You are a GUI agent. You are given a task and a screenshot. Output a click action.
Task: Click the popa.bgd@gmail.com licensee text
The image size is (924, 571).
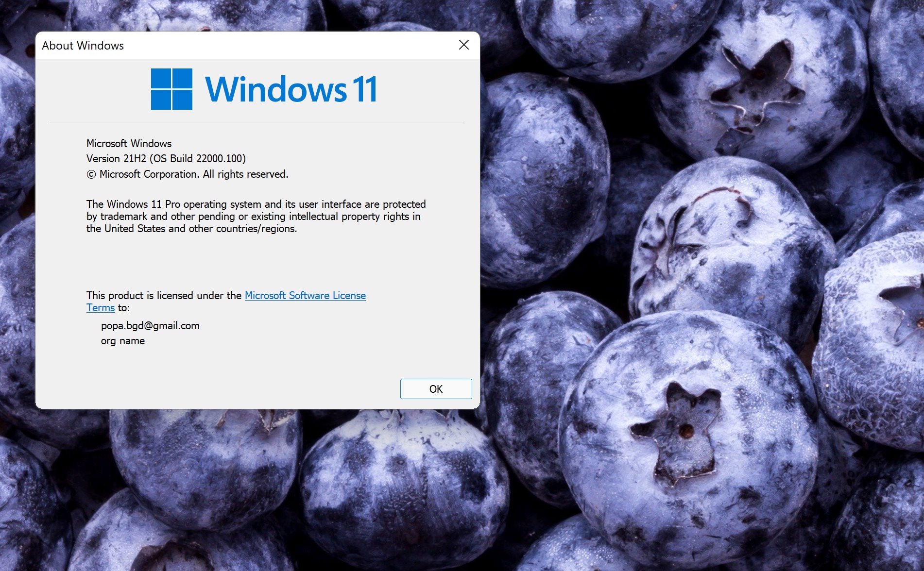150,326
